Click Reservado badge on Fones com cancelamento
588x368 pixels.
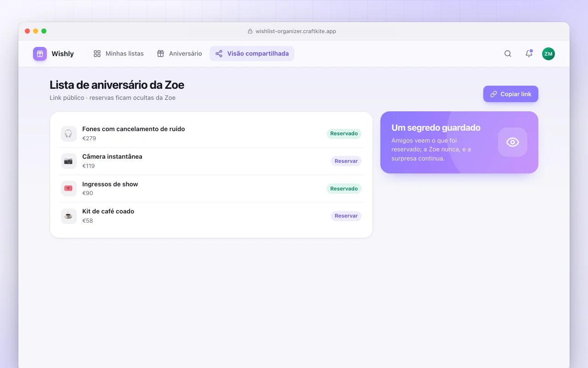tap(344, 133)
